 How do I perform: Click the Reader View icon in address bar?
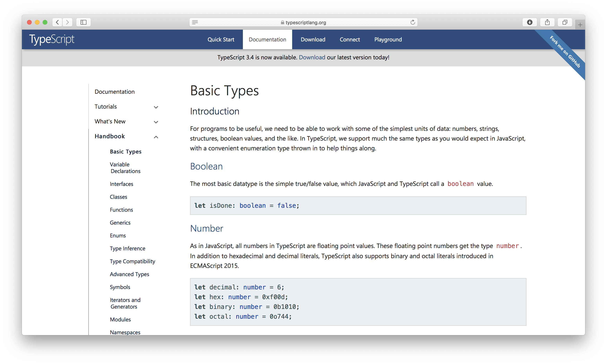(x=195, y=22)
